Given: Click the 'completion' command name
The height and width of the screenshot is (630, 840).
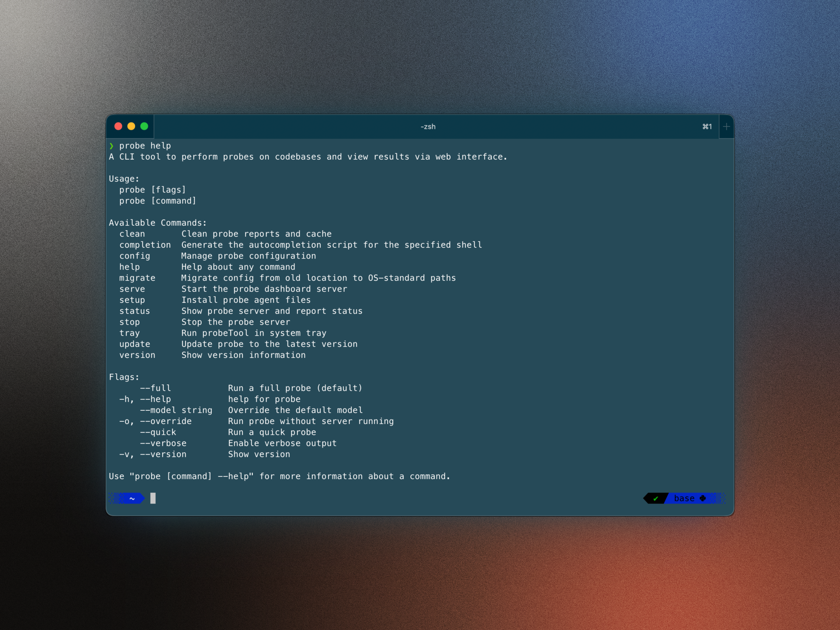Looking at the screenshot, I should 145,245.
